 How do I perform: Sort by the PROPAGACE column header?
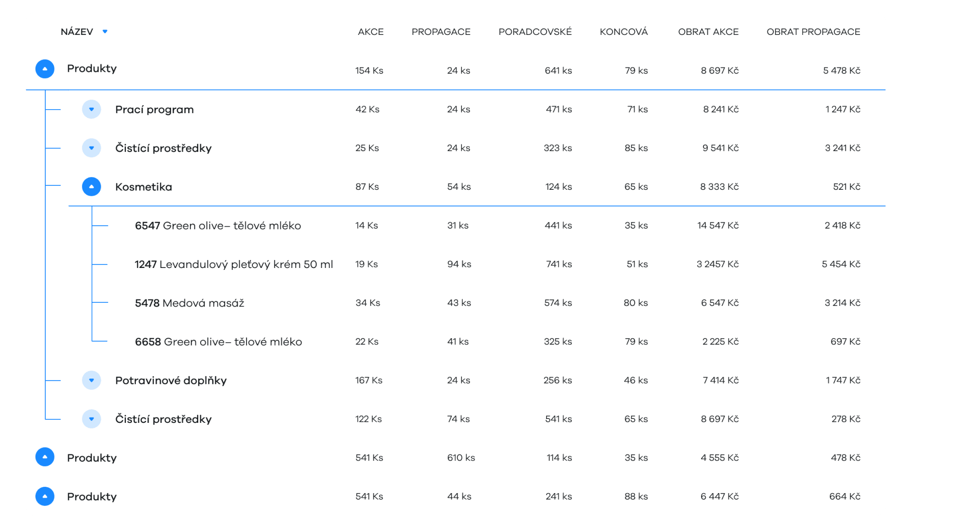coord(441,32)
